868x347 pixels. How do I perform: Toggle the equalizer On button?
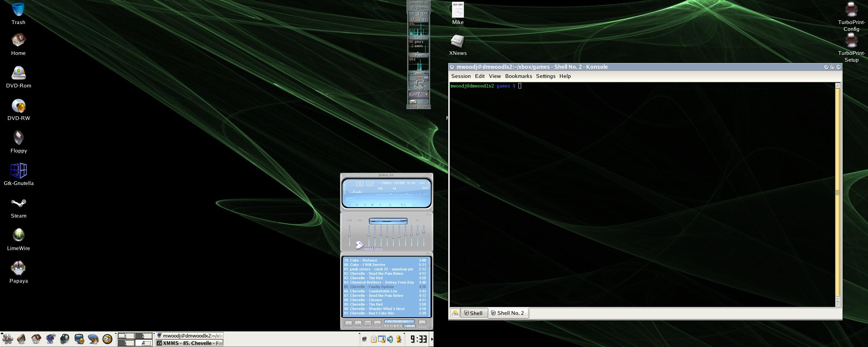349,220
